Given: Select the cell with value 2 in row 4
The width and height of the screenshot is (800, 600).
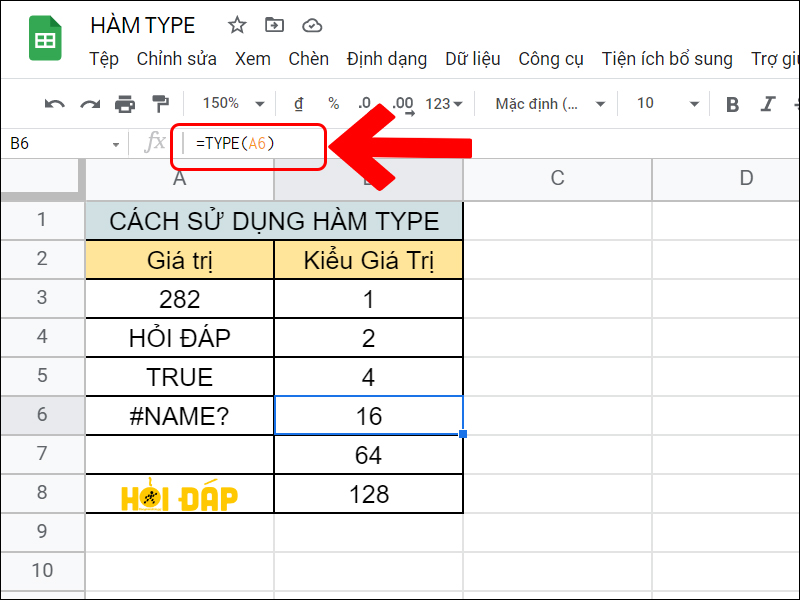Looking at the screenshot, I should [x=368, y=338].
